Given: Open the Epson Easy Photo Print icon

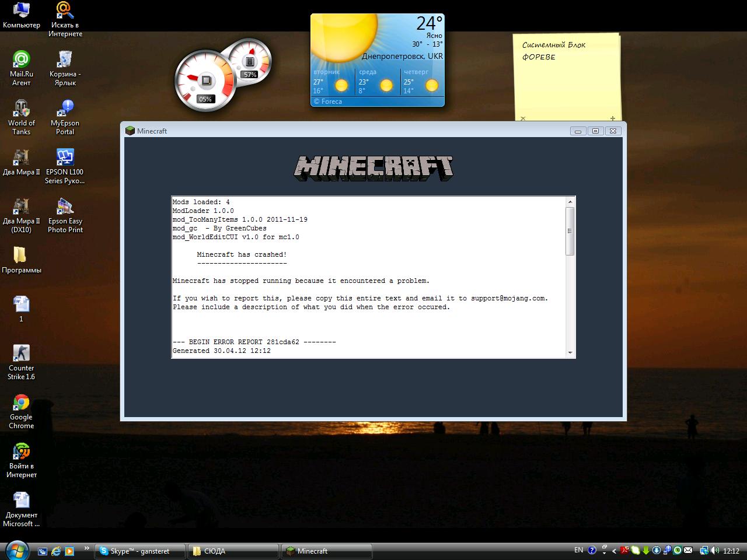Looking at the screenshot, I should coord(65,216).
